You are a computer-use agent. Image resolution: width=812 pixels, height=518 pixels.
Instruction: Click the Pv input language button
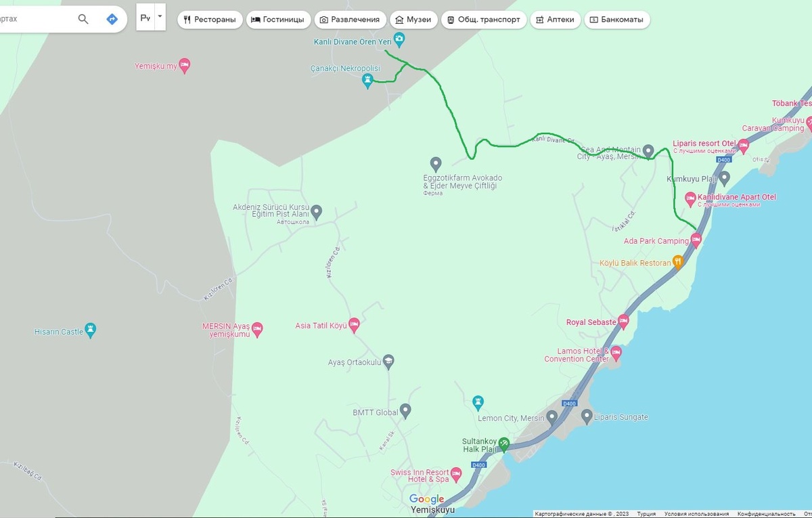[x=145, y=18]
